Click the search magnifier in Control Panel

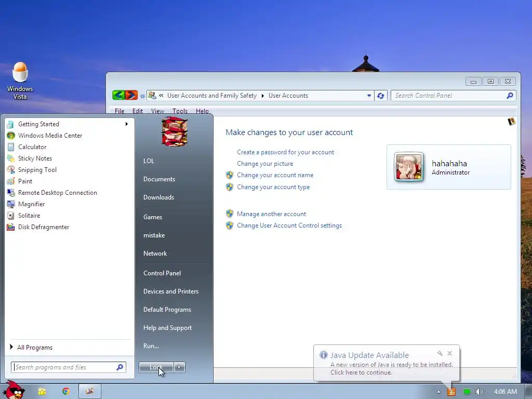coord(510,96)
